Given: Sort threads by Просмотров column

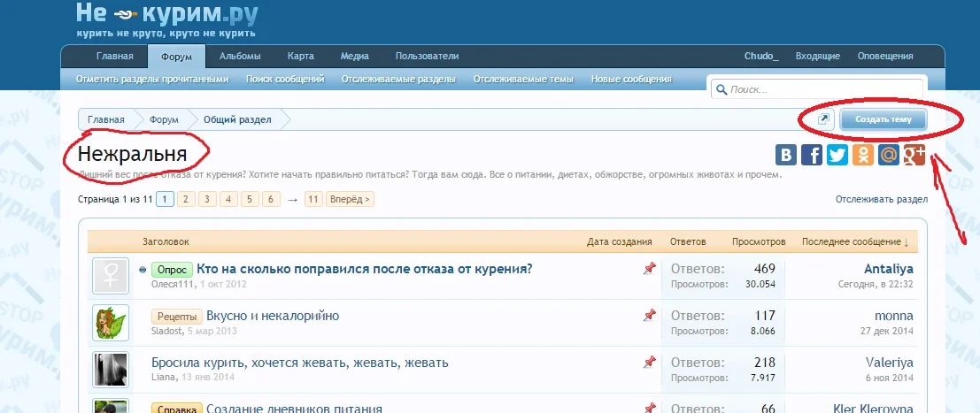Looking at the screenshot, I should (759, 241).
